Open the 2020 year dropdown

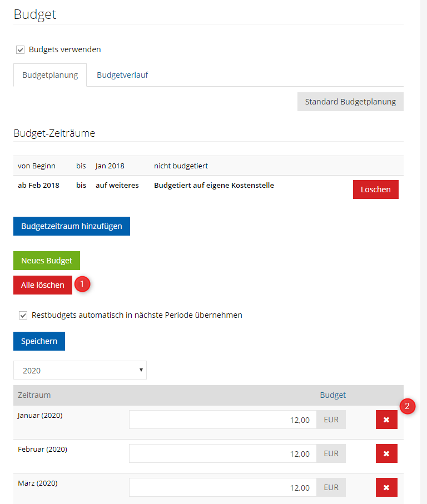coord(80,370)
